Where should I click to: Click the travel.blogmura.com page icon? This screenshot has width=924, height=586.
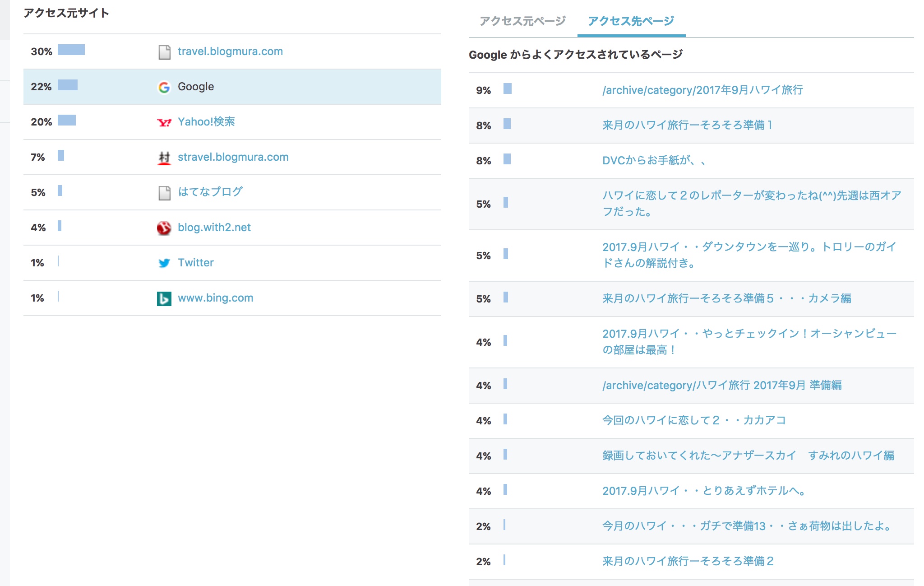164,52
